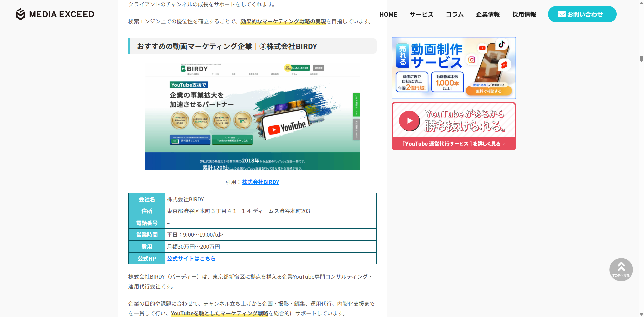The width and height of the screenshot is (644, 317).
Task: Click the YouTube Shorts icon in banner
Action: click(x=504, y=65)
